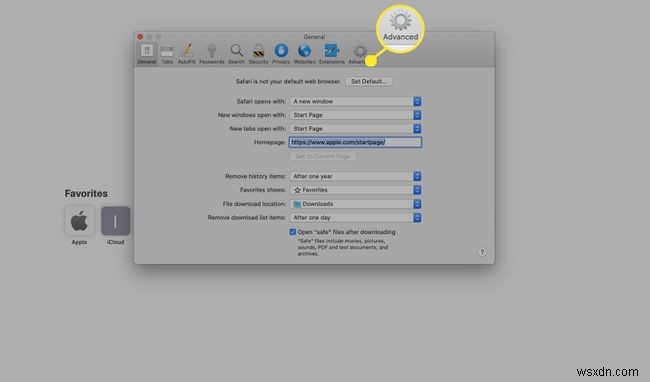Open the Apple favorite tile
The image size is (650, 382).
pos(79,221)
